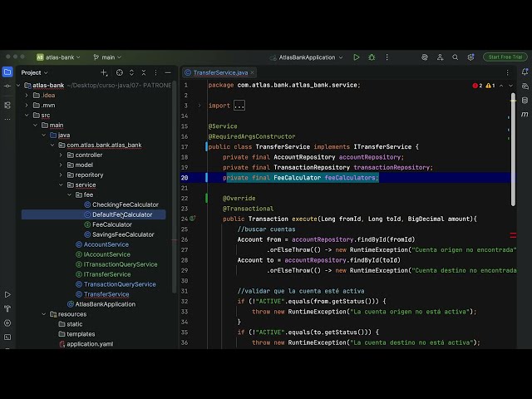The image size is (532, 399).
Task: Click the execute method gutter implementation icon
Action: point(193,219)
